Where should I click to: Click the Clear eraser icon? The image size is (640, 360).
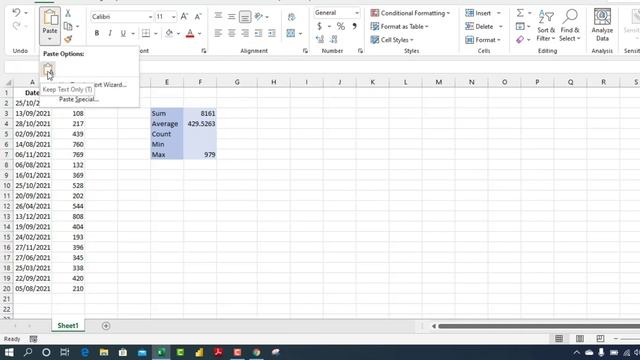[520, 40]
